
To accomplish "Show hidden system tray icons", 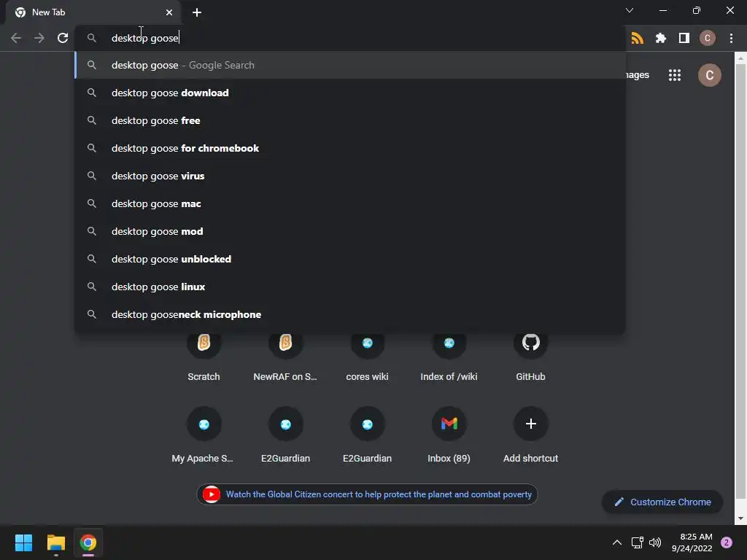I will 617,542.
